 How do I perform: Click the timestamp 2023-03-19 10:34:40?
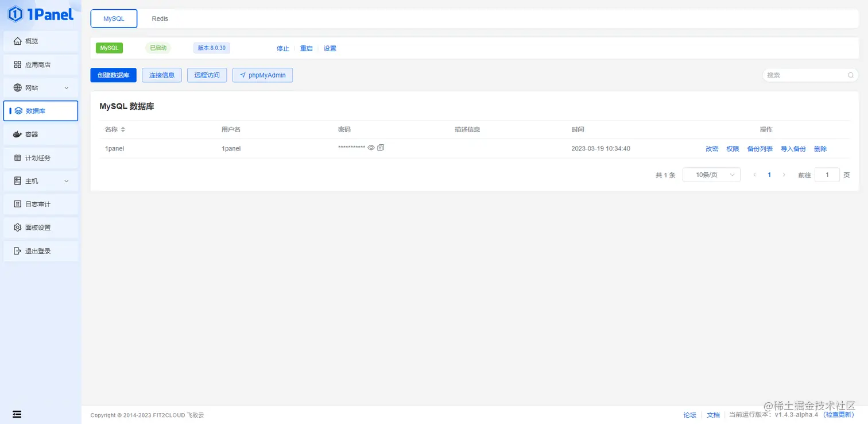pyautogui.click(x=600, y=149)
